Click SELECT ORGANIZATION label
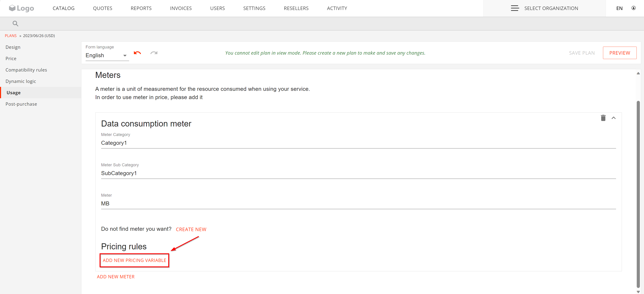 pos(551,8)
